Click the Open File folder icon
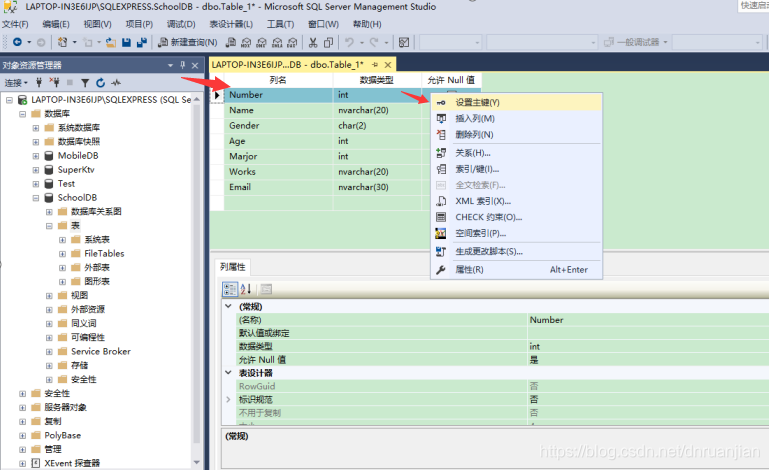Screen dimensions: 769x470 [111, 42]
